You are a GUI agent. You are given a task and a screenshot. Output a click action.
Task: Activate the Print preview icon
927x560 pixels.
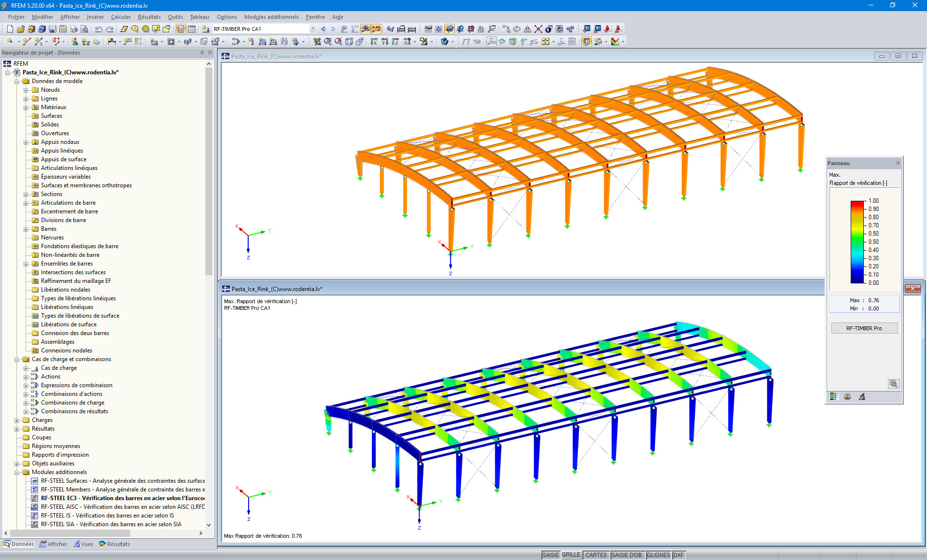(x=84, y=29)
